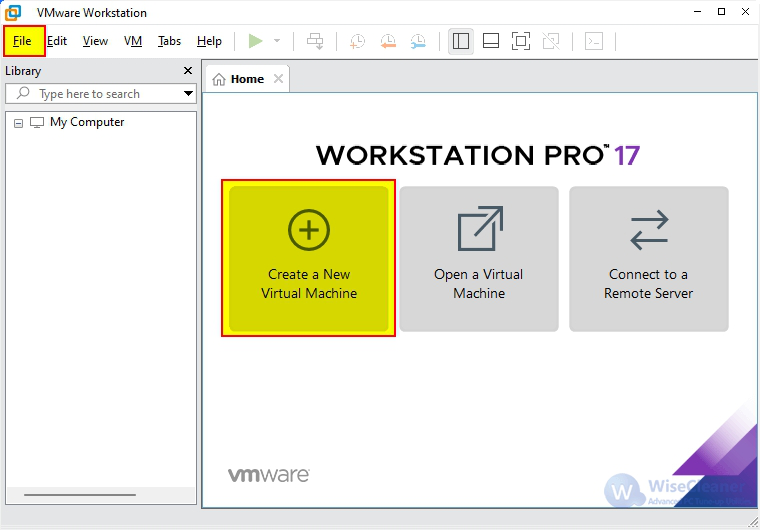This screenshot has width=760, height=530.
Task: Open the library search filter dropdown
Action: point(189,94)
